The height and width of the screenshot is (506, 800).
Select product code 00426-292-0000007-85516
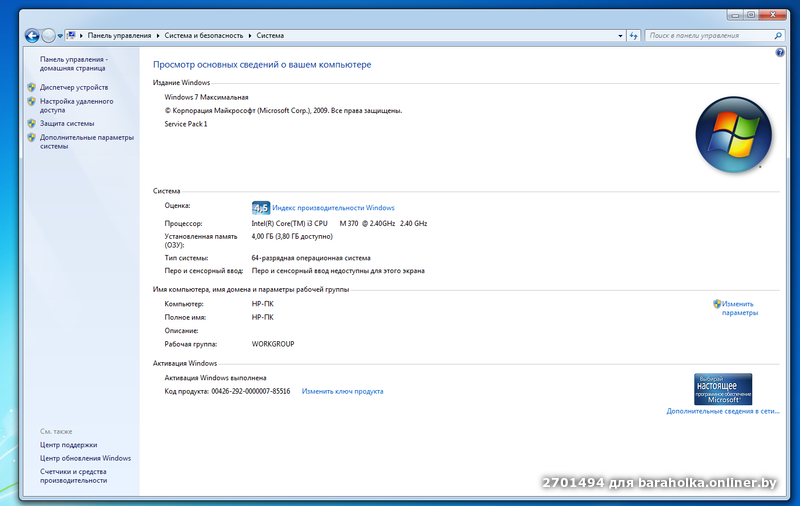[251, 391]
